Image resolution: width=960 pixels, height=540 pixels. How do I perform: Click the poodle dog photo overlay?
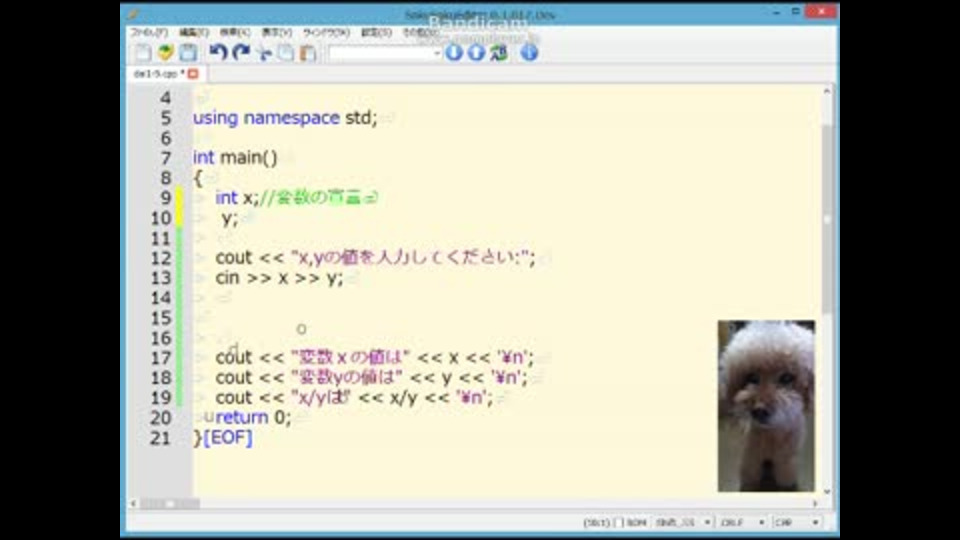click(x=766, y=405)
